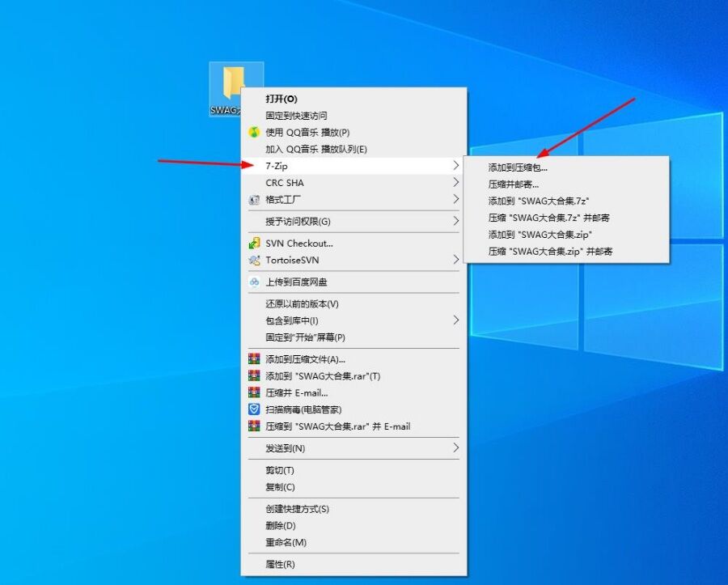Click the Baidu cloud icon beside 上传到百度网盘
Image resolution: width=728 pixels, height=585 pixels.
[254, 282]
